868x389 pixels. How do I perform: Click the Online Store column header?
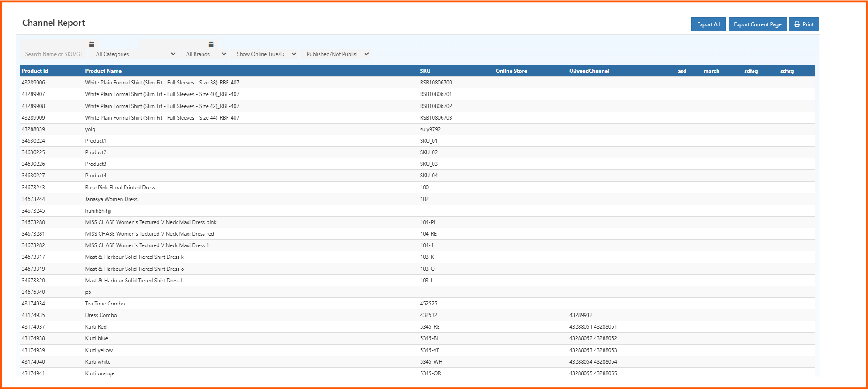click(x=511, y=71)
